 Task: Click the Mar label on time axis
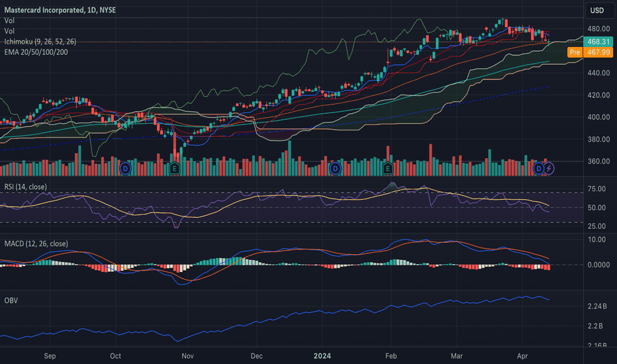click(x=456, y=356)
